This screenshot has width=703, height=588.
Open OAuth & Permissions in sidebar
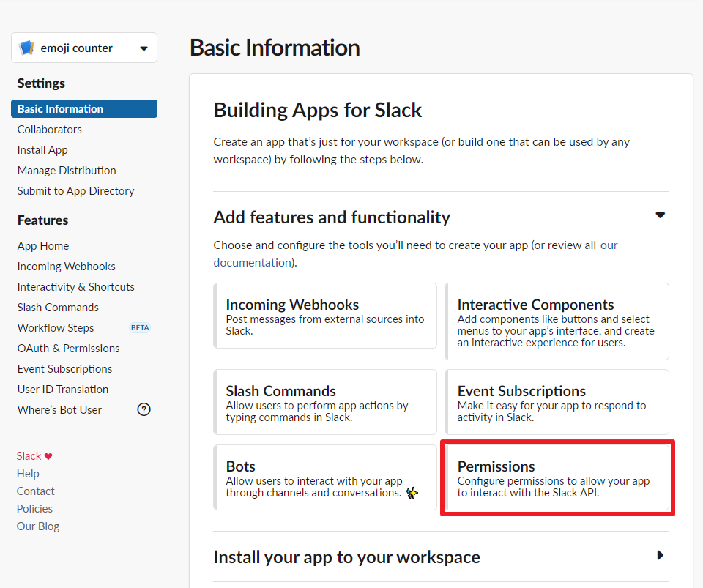(x=69, y=349)
